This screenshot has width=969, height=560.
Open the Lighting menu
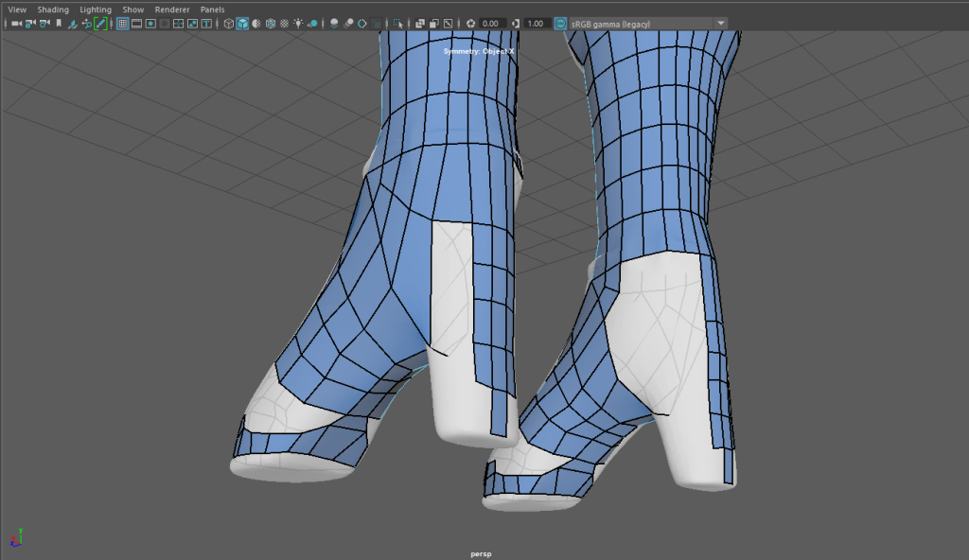[x=96, y=9]
